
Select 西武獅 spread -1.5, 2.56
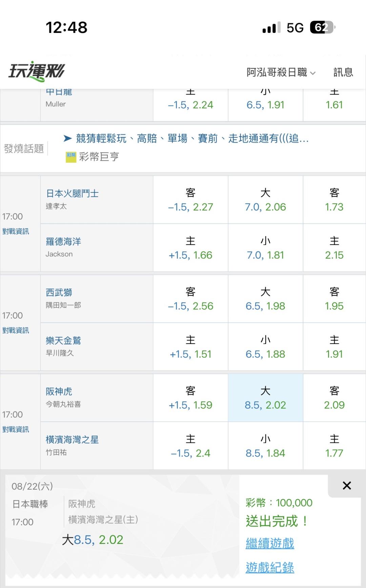click(190, 299)
